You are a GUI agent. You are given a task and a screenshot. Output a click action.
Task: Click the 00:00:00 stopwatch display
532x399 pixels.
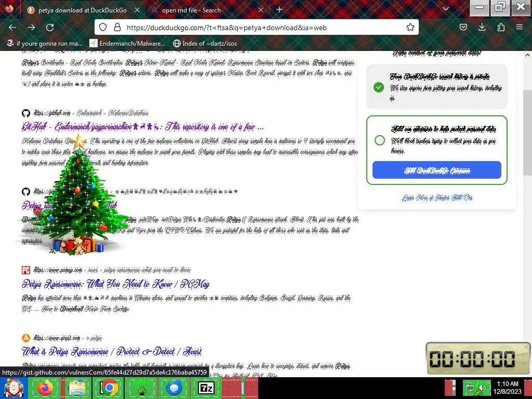click(472, 360)
